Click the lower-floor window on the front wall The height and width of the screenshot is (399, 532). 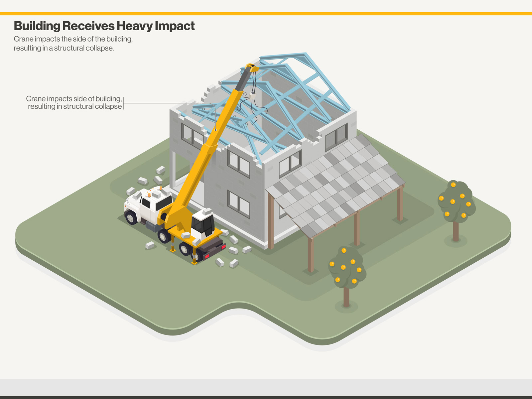pyautogui.click(x=238, y=203)
